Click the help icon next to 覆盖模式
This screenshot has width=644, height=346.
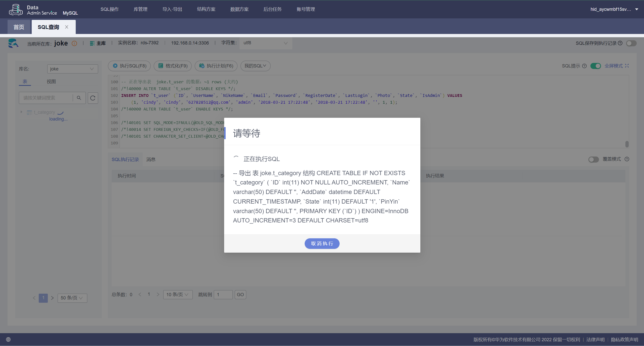pos(627,159)
